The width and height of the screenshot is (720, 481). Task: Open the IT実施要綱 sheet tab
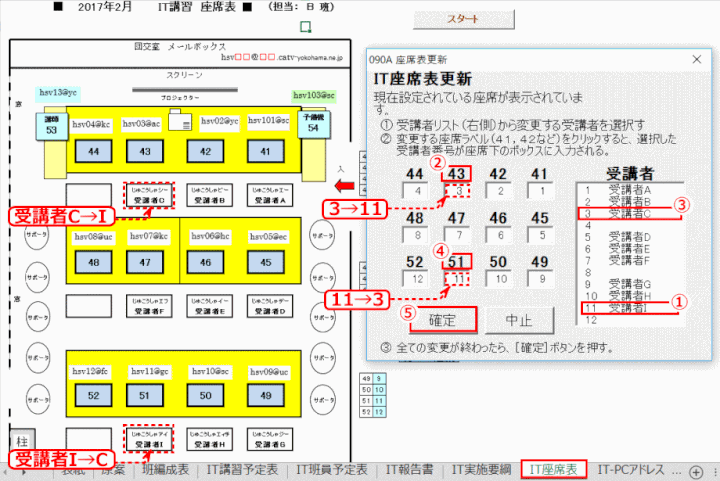481,470
